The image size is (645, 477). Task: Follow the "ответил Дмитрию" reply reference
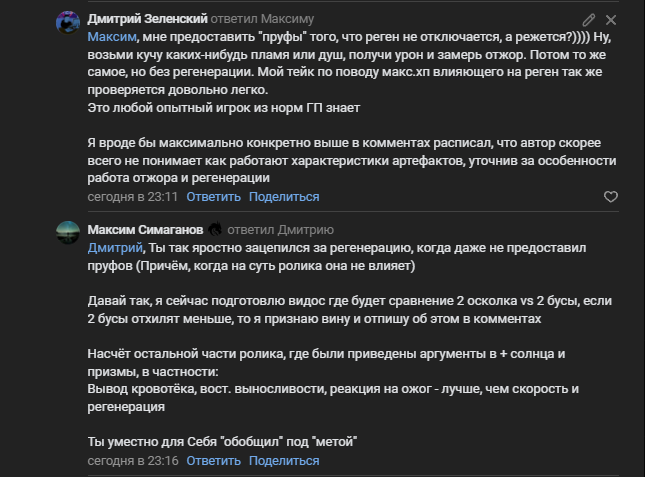[281, 230]
